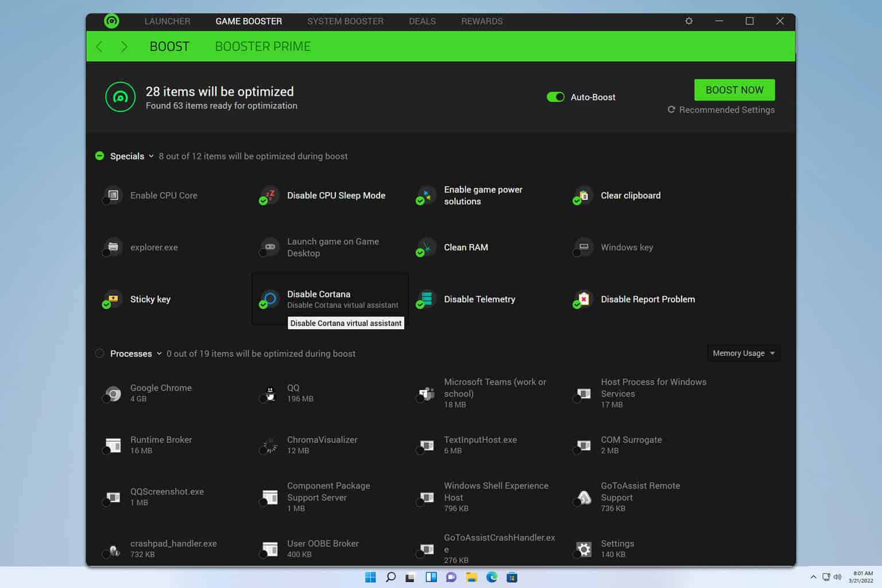
Task: Select the Host Process for Windows Services row
Action: (644, 393)
